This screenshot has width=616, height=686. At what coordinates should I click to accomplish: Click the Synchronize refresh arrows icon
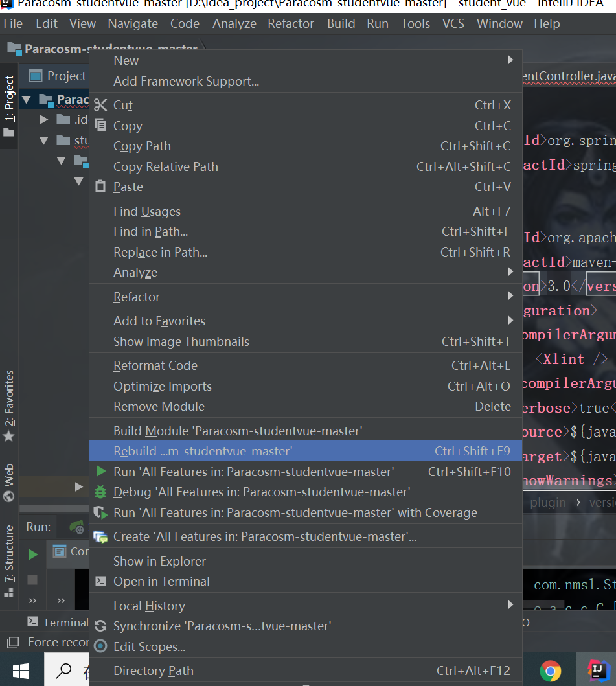100,626
